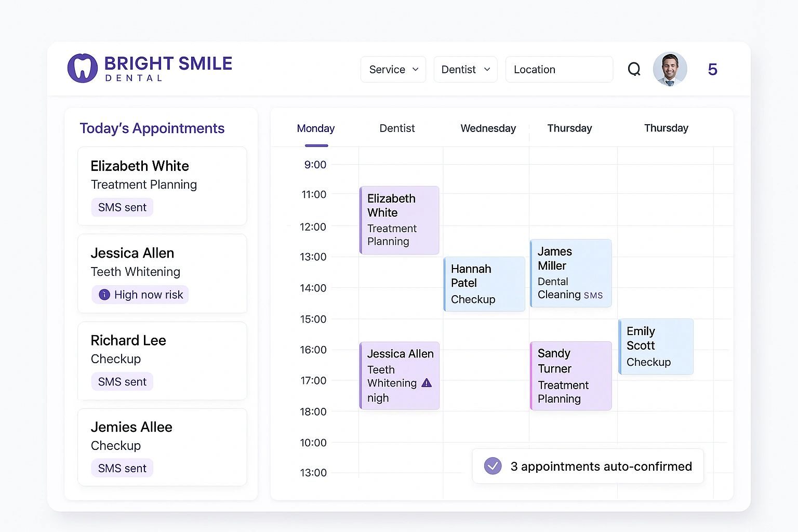Click the Bright Smile tooth logo icon
798x532 pixels.
pos(83,68)
